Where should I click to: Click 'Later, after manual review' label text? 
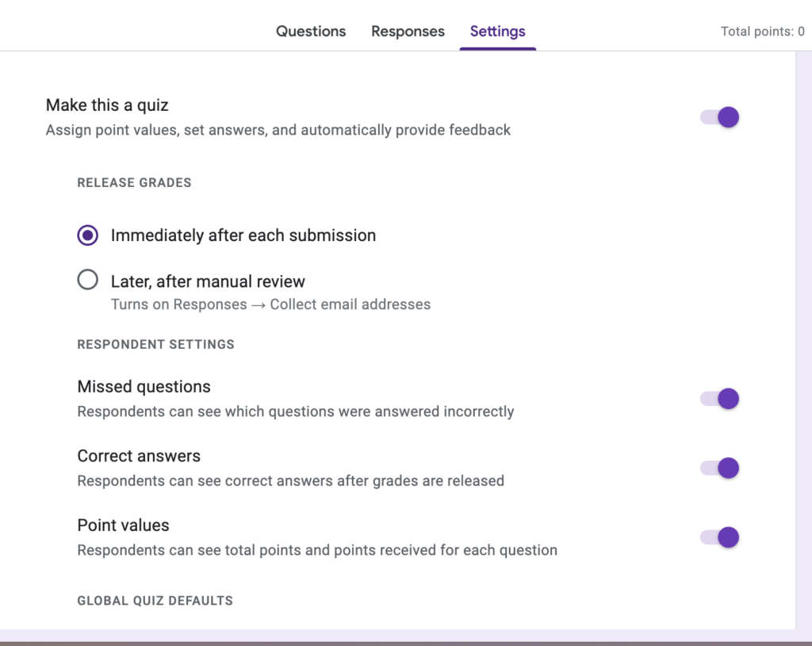pos(208,281)
